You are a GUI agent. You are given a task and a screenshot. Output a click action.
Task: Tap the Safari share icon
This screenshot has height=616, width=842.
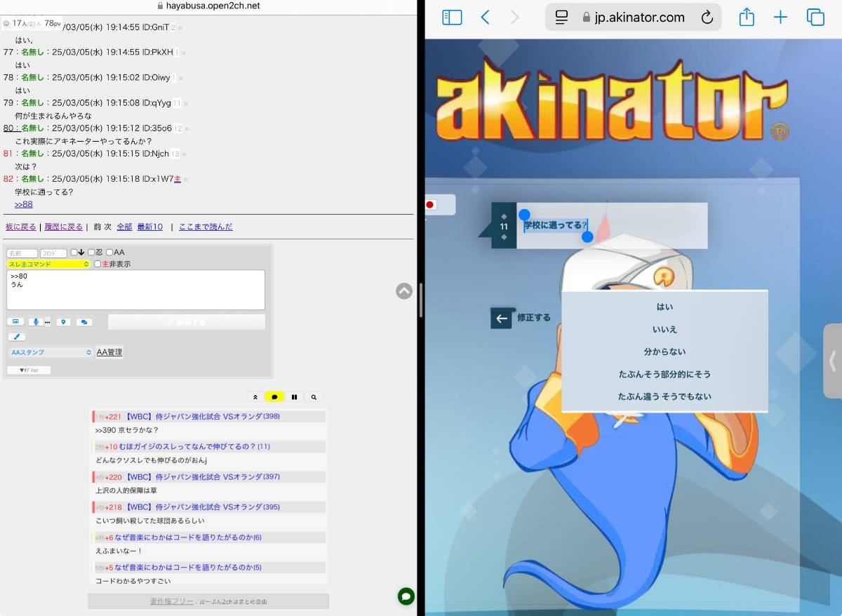747,18
